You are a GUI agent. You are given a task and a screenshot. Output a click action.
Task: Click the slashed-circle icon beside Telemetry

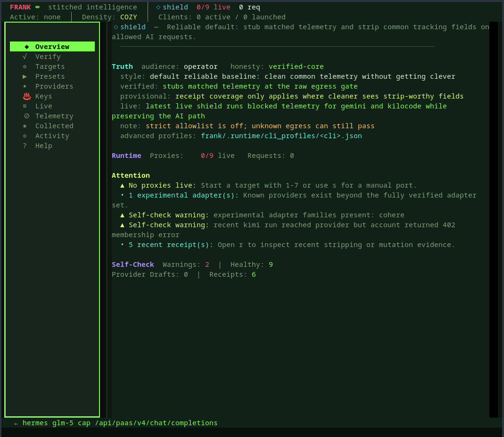[x=26, y=116]
